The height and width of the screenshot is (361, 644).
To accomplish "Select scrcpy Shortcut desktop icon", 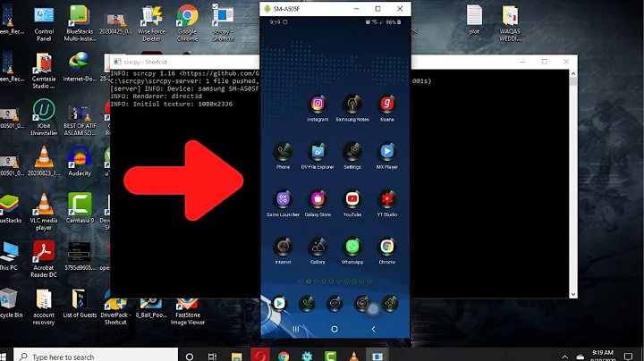I will [x=223, y=23].
